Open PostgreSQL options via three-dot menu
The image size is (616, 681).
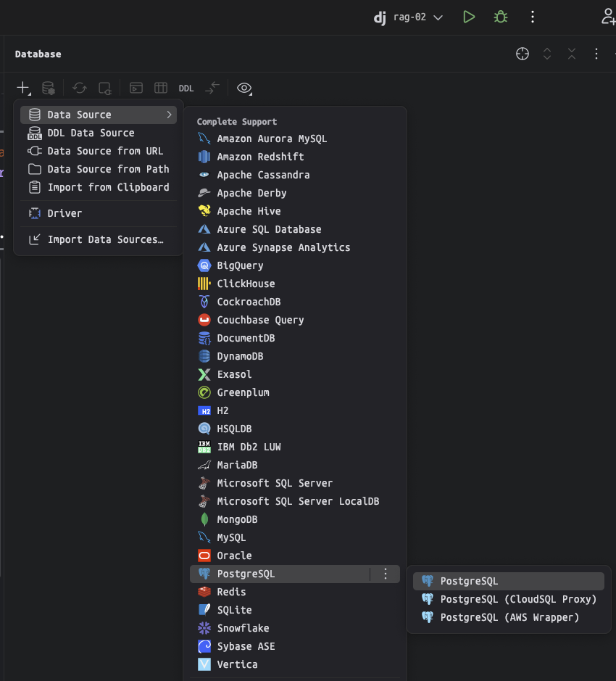click(x=385, y=573)
